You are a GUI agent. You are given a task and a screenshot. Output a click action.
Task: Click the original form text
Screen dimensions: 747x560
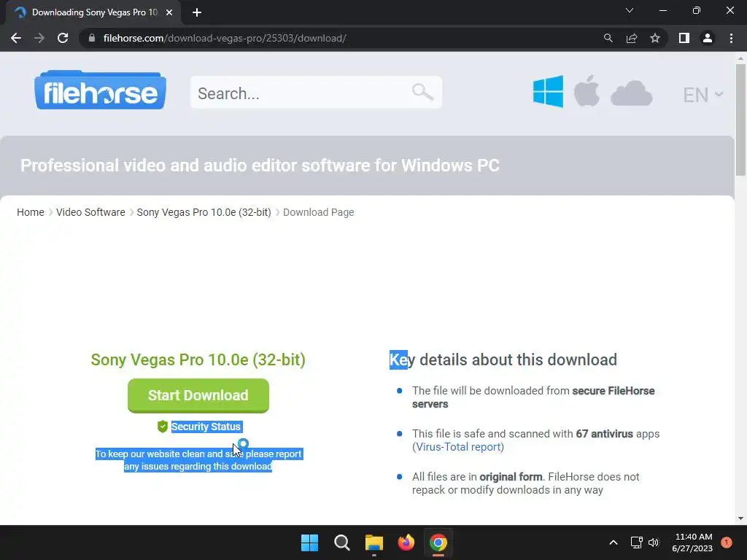511,477
